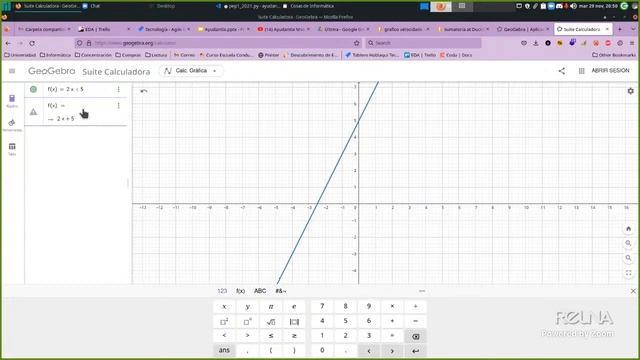
Task: Move cursor left with keyboard arrow key
Action: coord(369,351)
